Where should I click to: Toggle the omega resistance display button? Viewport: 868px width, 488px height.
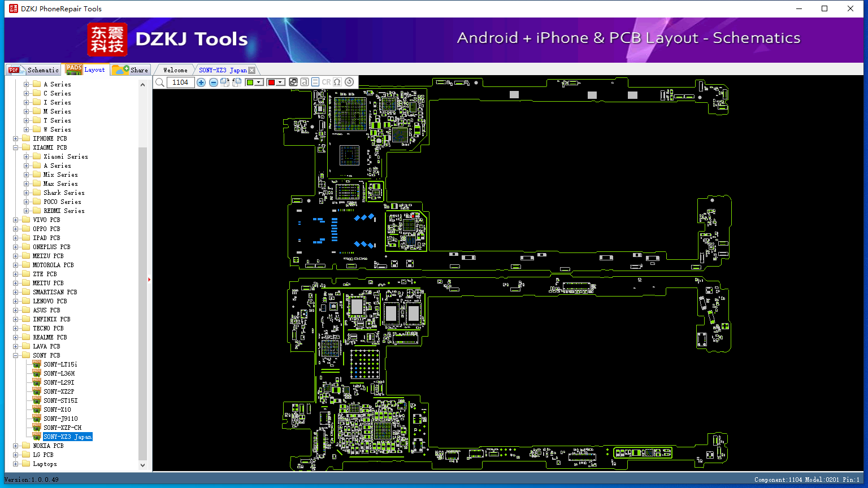[337, 82]
